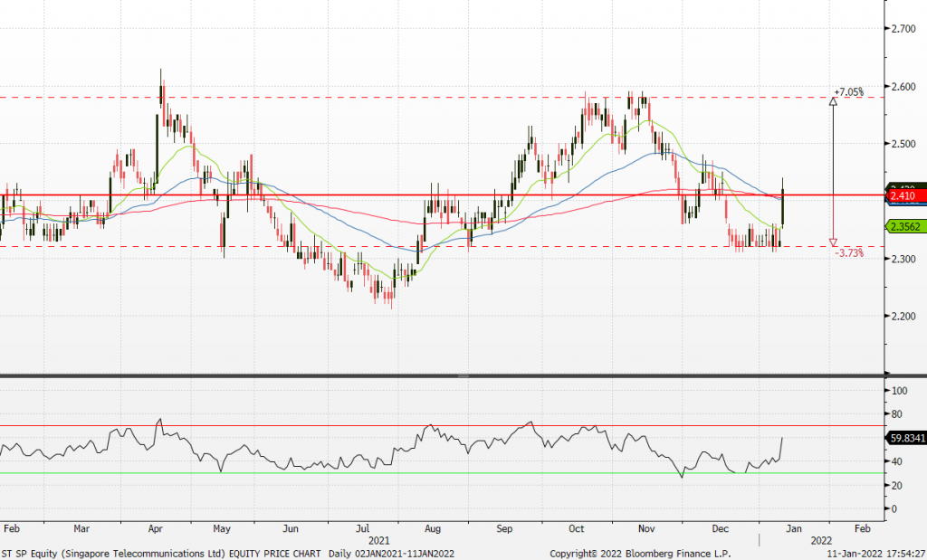
Task: Select the red 2.410 price tag
Action: pos(905,195)
